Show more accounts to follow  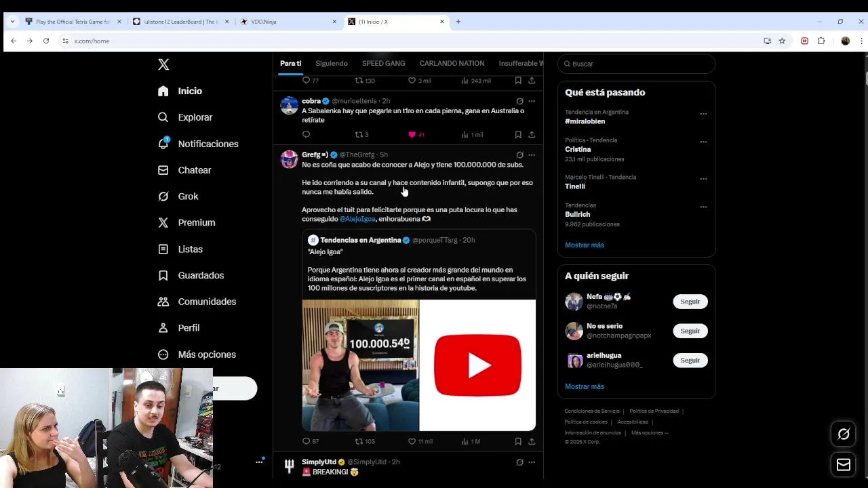point(585,386)
